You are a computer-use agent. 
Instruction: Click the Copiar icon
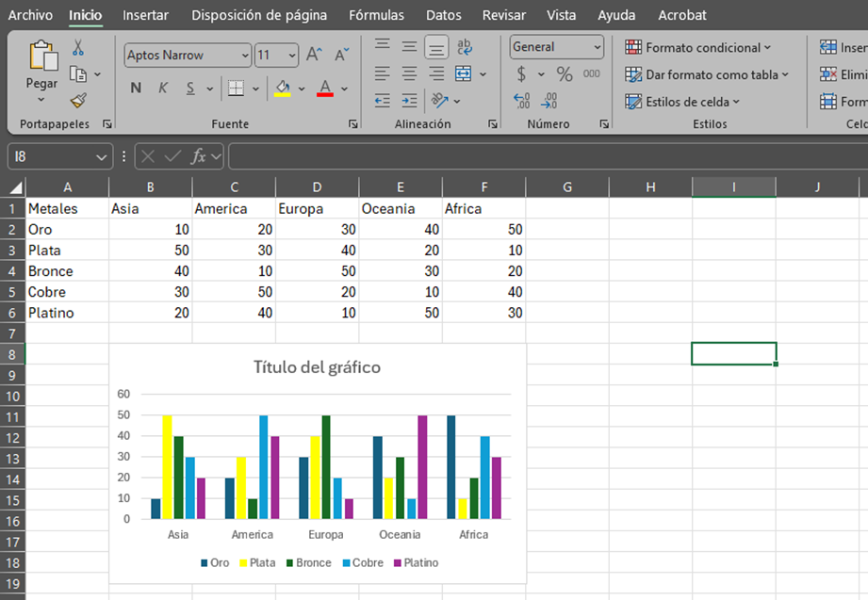tap(78, 74)
